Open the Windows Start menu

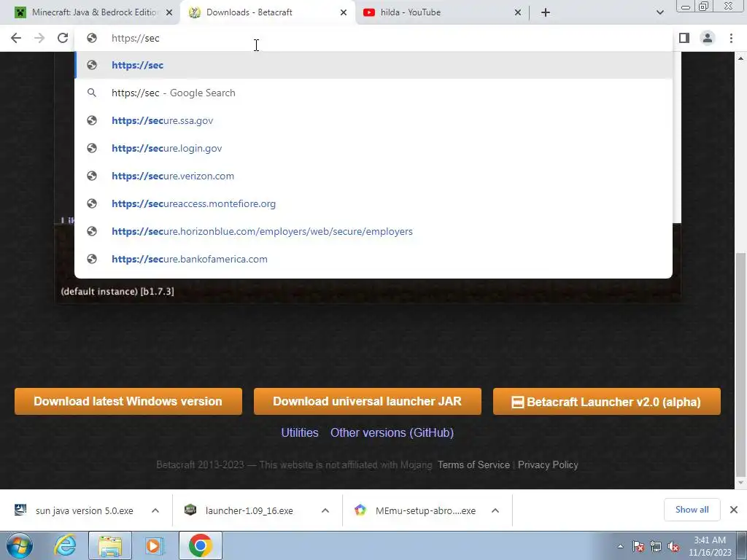[20, 545]
